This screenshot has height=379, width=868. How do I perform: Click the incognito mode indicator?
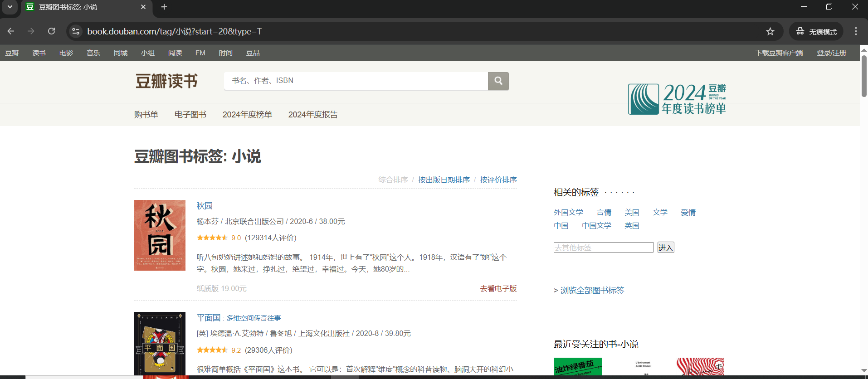pos(816,31)
